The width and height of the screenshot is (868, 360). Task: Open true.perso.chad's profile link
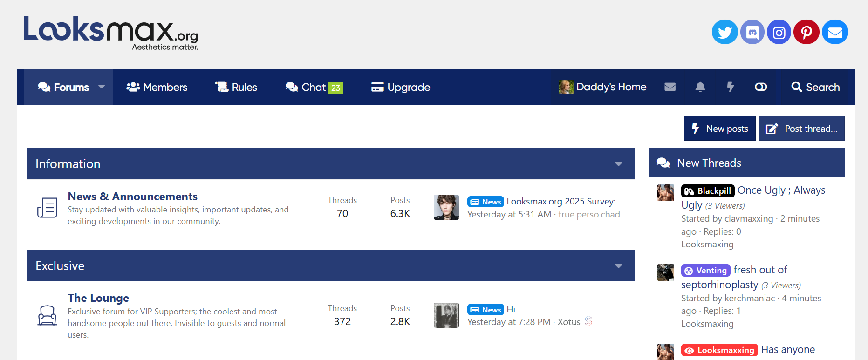click(x=589, y=214)
